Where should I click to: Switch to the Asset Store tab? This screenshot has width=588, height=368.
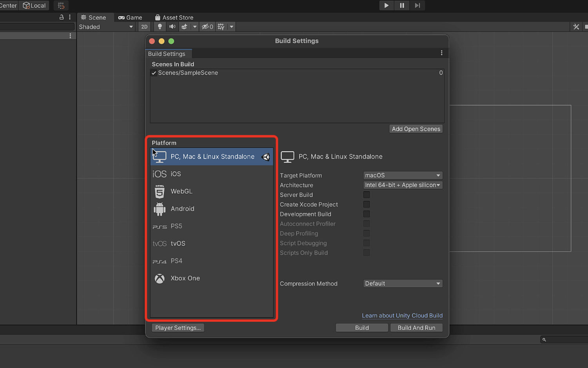click(174, 17)
